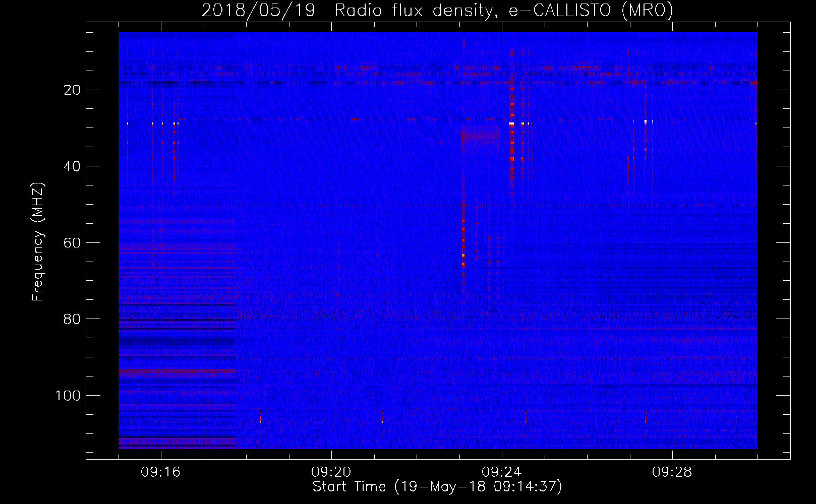Click the time tick label "09:28"
Screen dimensions: 816x504
[672, 472]
